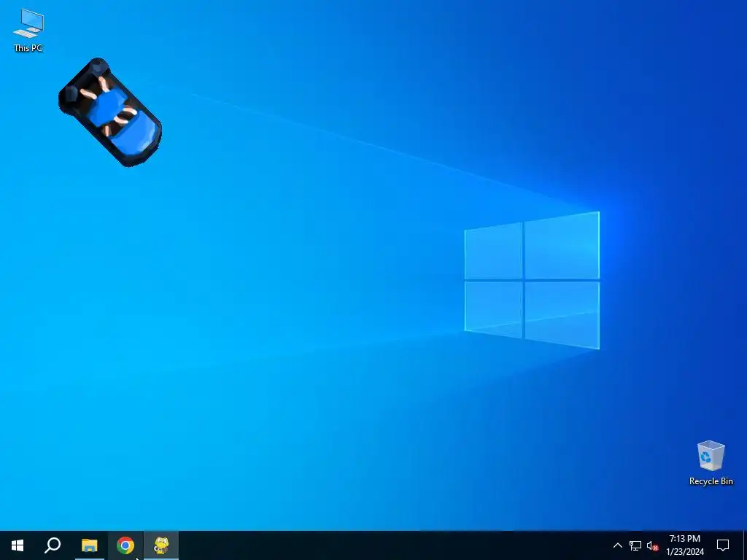Open the Windows Start menu

(x=18, y=545)
